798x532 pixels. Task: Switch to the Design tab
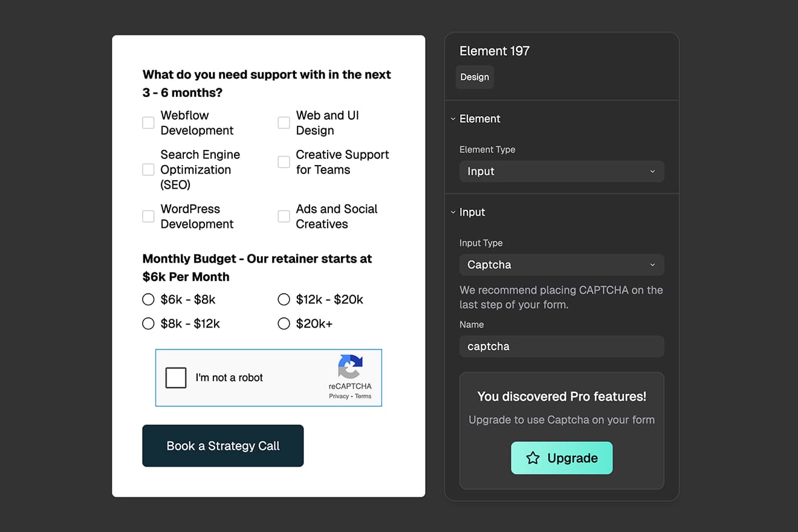[x=474, y=77]
